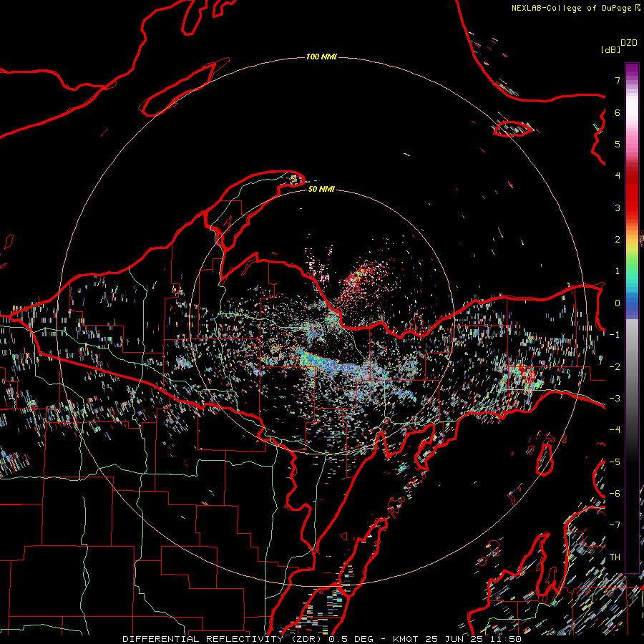Click the -6 value on the color scale
Image resolution: width=644 pixels, height=644 pixels.
[615, 493]
